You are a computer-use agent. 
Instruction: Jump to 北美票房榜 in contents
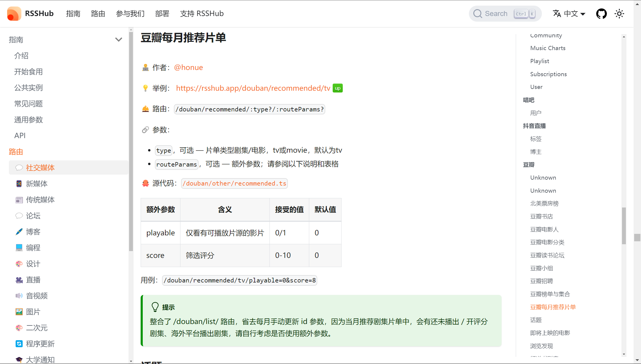pos(544,203)
